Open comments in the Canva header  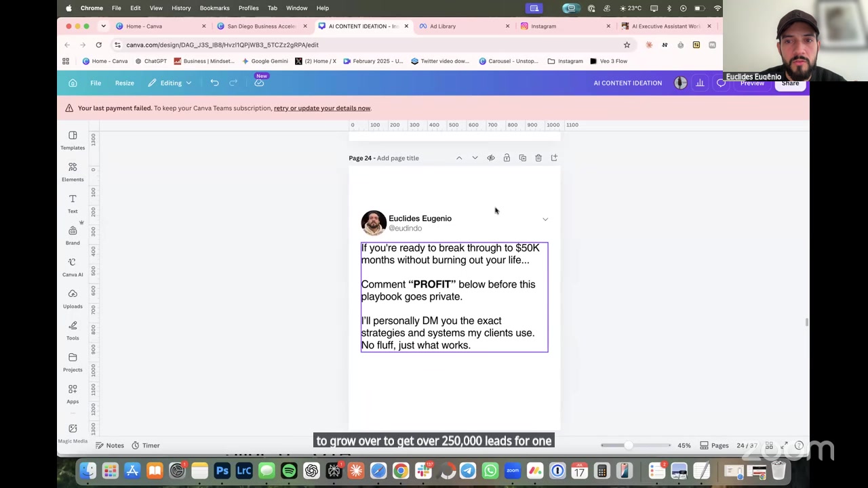[x=721, y=83]
